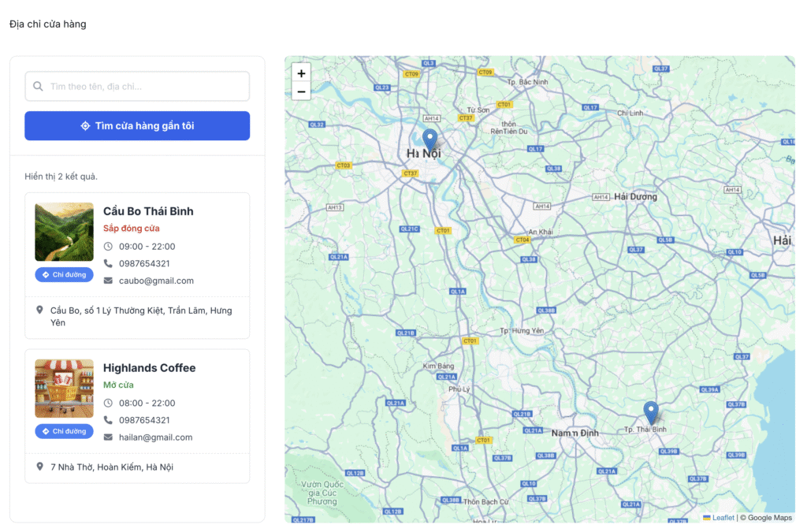807x532 pixels.
Task: Click clock icon beside 09:00 - 22:00
Action: pyautogui.click(x=108, y=247)
